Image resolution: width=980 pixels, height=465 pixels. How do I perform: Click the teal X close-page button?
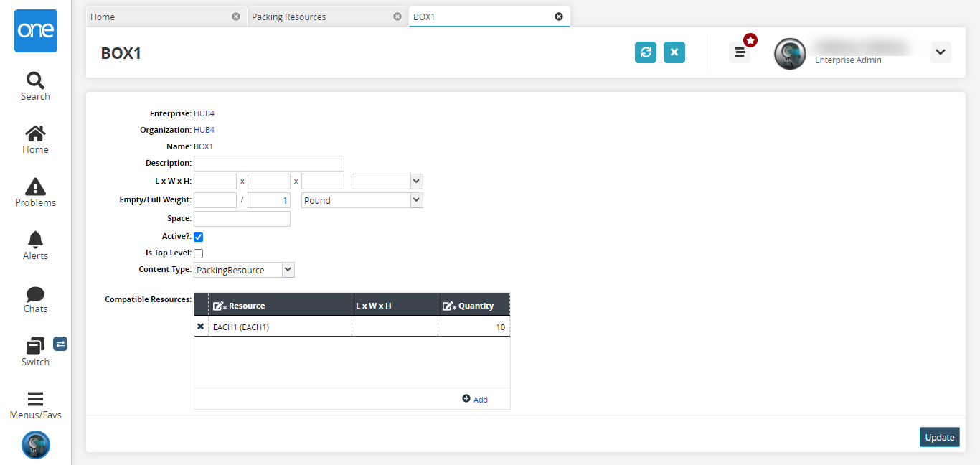click(674, 52)
